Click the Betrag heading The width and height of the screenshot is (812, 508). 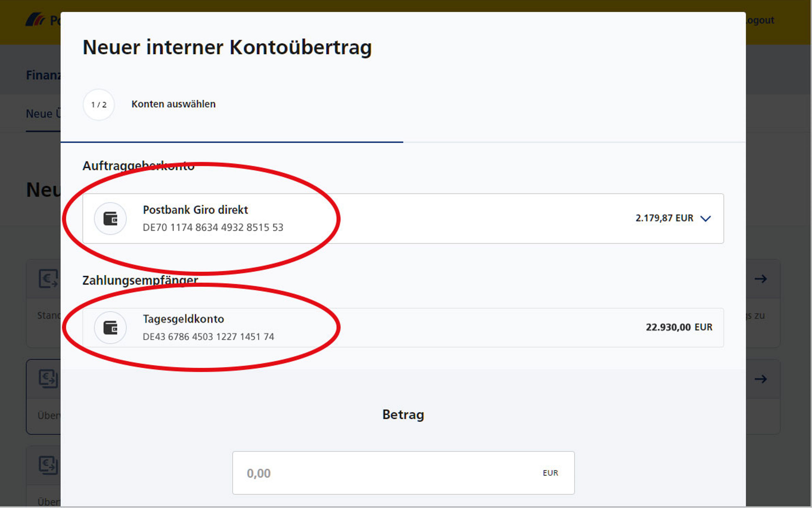click(403, 415)
